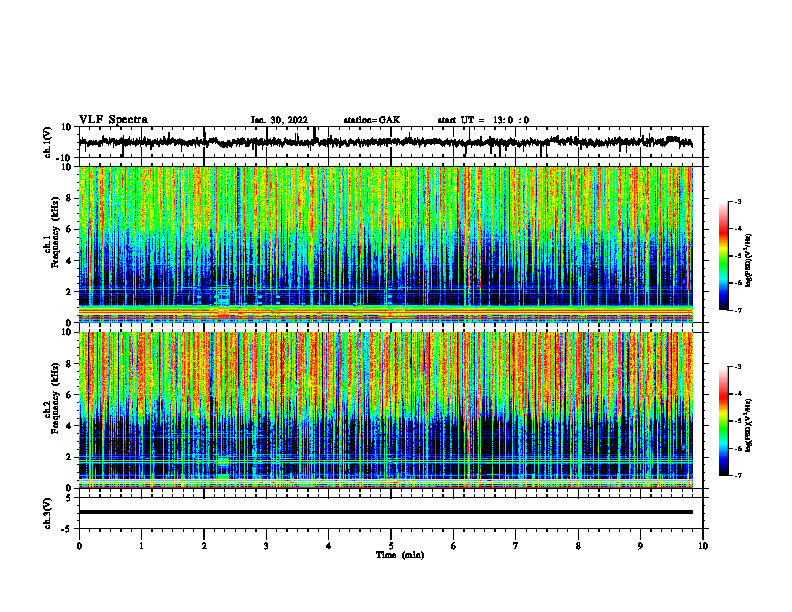The width and height of the screenshot is (792, 612).
Task: Click the ch.1 frequency axis "6" kHz tick label
Action: tap(69, 229)
